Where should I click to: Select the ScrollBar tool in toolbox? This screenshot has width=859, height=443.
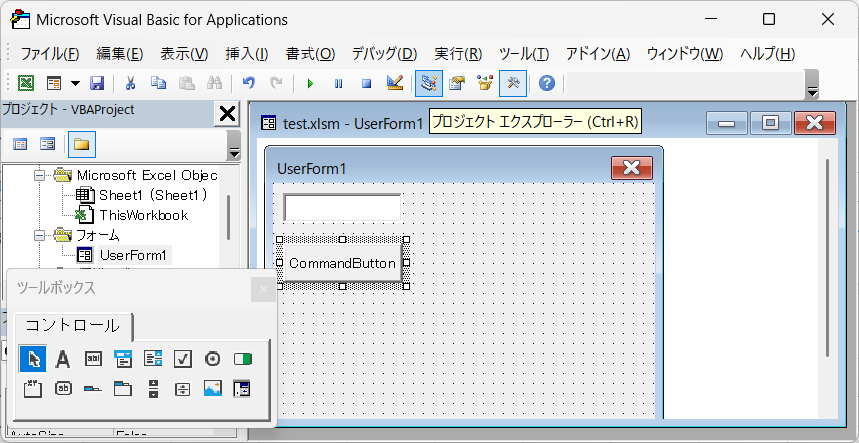tap(153, 389)
